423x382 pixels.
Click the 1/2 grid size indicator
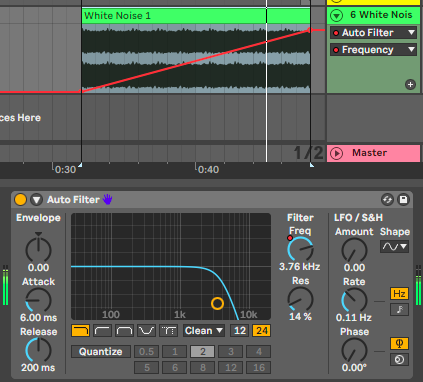(x=308, y=153)
